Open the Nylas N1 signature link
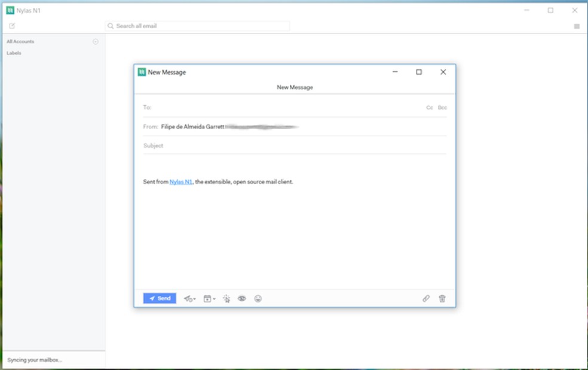 pyautogui.click(x=180, y=182)
